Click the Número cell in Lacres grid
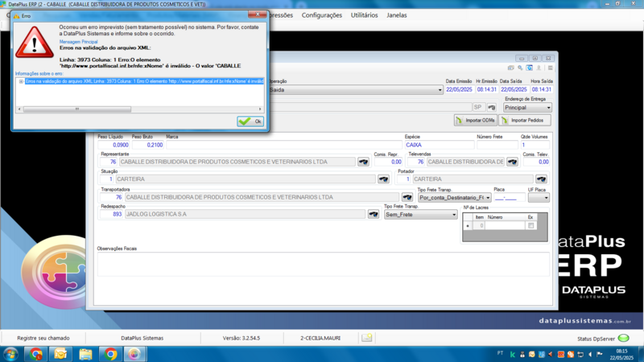Image resolution: width=644 pixels, height=362 pixels. click(506, 225)
